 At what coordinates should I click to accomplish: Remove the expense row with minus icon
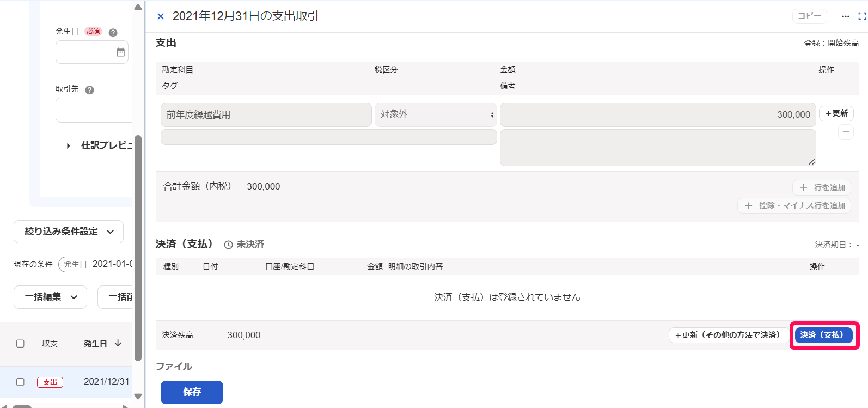coord(846,132)
